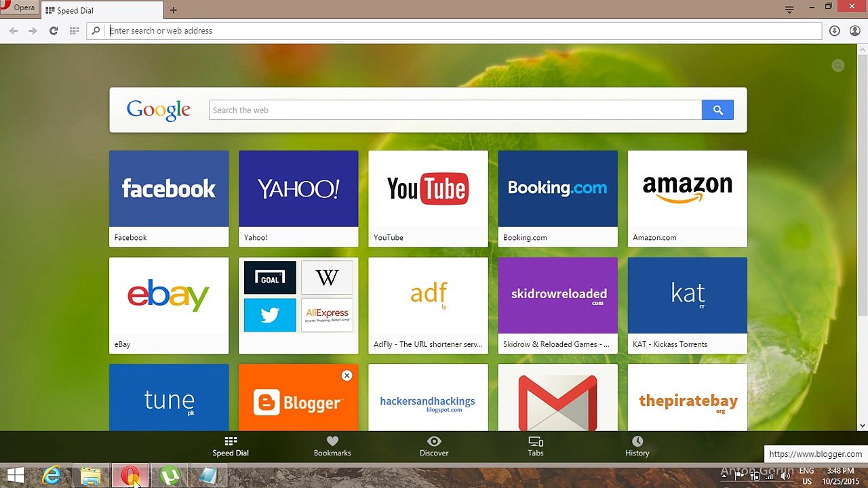Open the KAT Kickass Torrents tile

687,305
